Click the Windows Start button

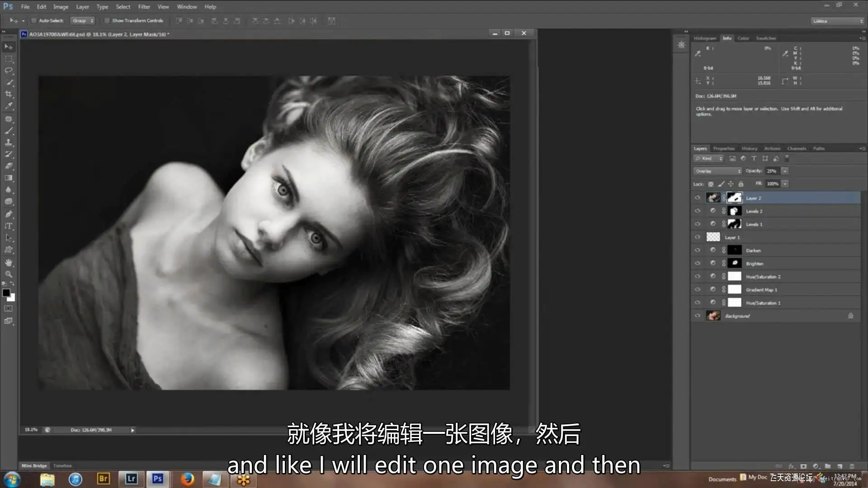(x=12, y=479)
